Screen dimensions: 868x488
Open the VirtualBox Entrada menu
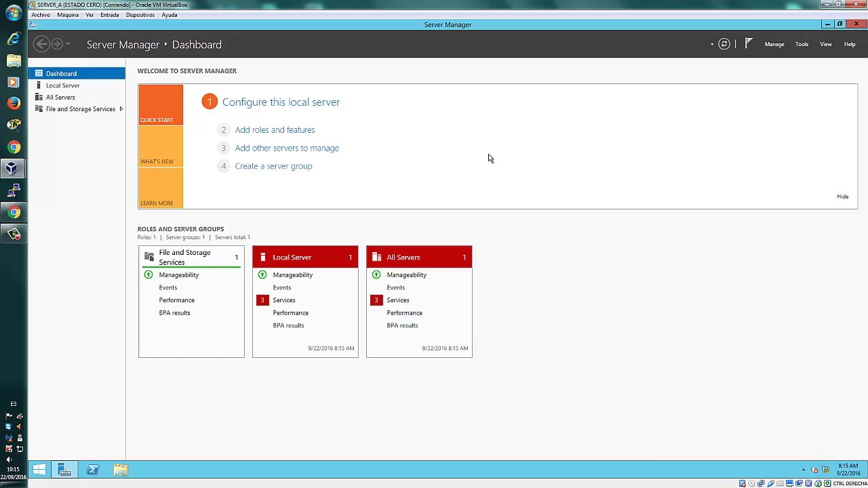coord(109,15)
